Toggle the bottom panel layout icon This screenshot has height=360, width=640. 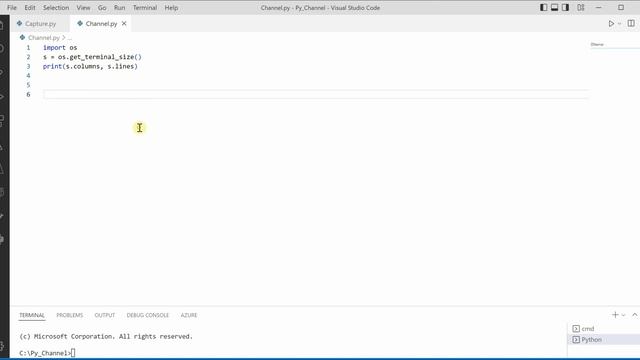[x=554, y=8]
